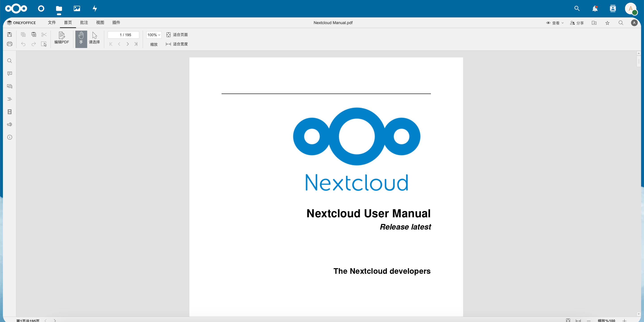Click the small user A avatar in header
This screenshot has height=322, width=644.
point(634,23)
